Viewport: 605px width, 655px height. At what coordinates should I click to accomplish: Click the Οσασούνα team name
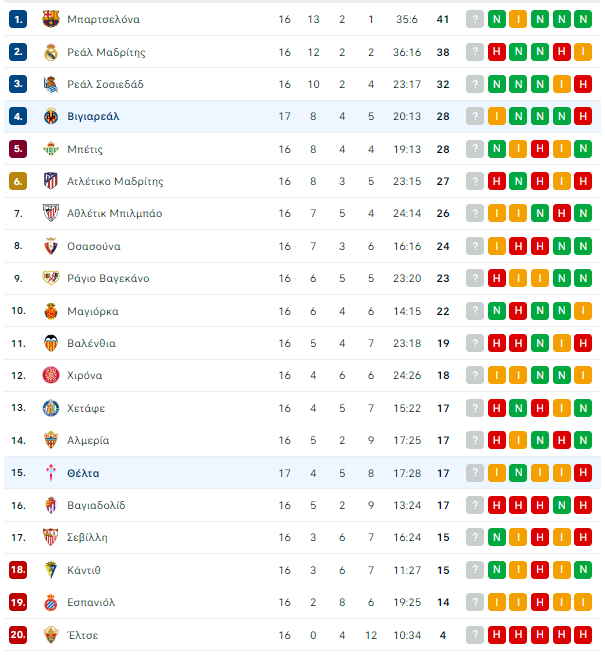click(94, 246)
